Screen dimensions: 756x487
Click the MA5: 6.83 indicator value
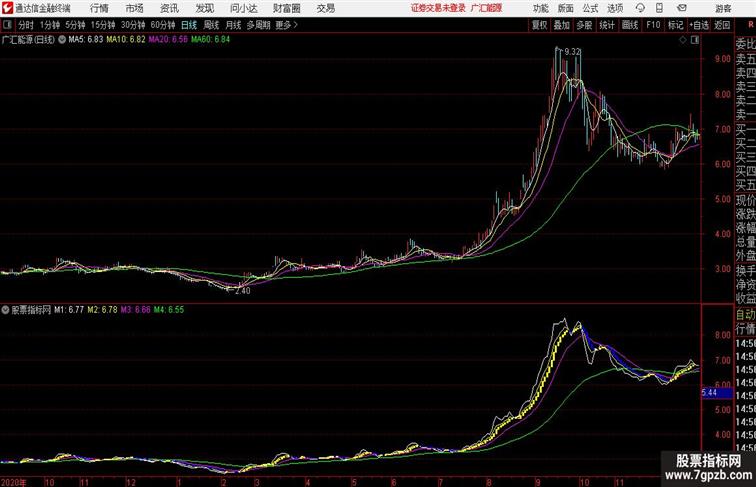[x=86, y=40]
